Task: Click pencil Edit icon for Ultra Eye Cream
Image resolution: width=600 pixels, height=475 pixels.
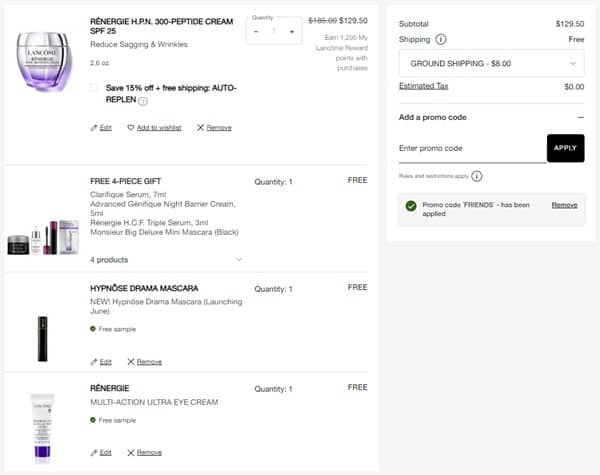Action: [x=94, y=452]
